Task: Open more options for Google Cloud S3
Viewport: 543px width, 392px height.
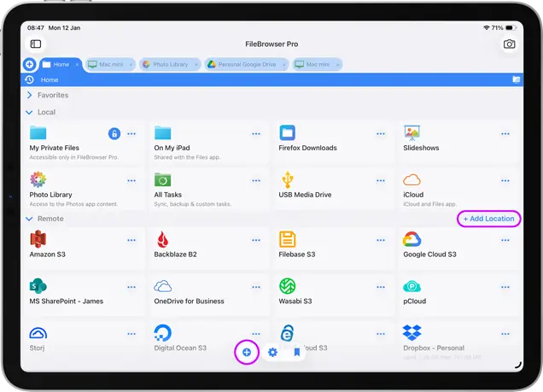Action: point(505,240)
